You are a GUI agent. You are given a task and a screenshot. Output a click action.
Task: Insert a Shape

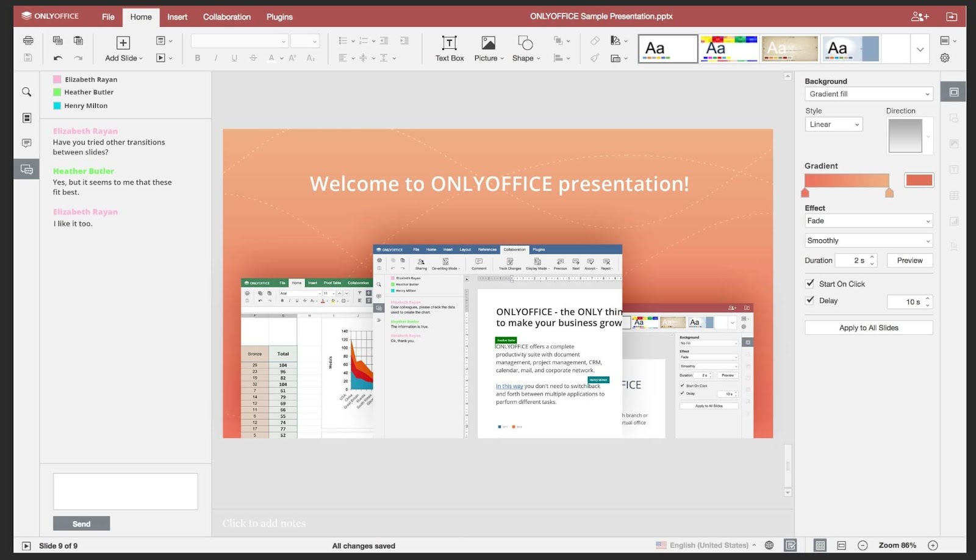(526, 49)
